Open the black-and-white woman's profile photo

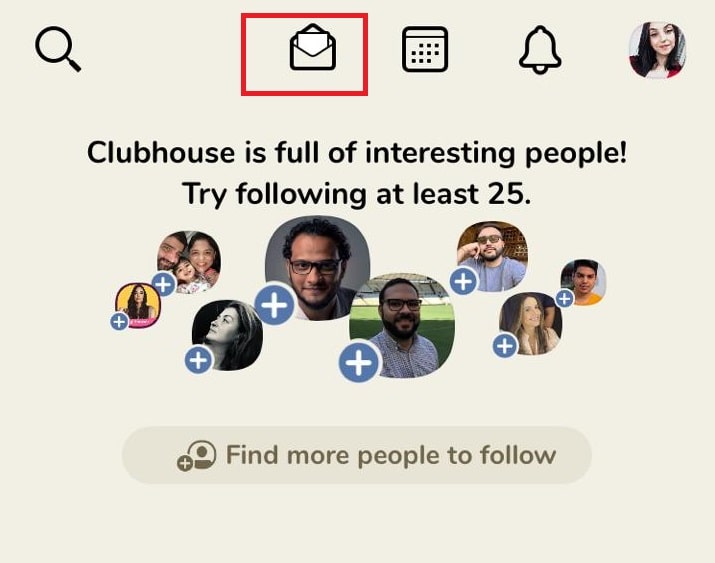coord(227,335)
